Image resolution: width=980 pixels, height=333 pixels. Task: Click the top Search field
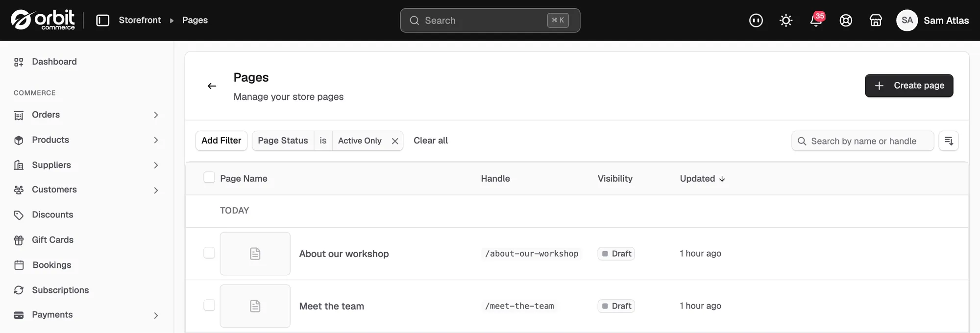coord(490,21)
